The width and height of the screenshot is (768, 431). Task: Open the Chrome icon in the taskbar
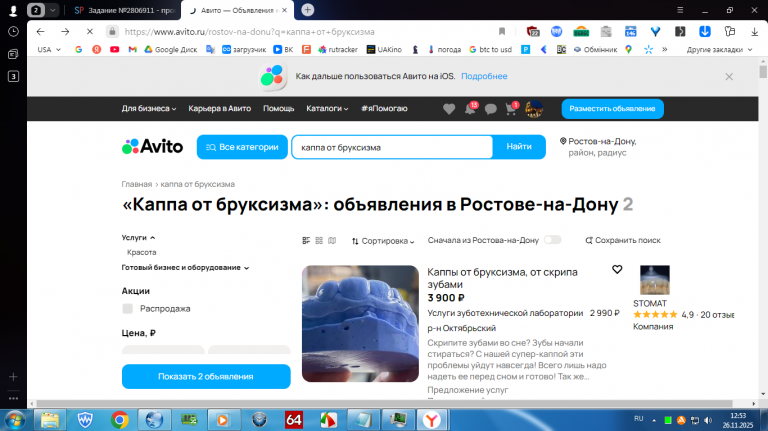point(120,420)
